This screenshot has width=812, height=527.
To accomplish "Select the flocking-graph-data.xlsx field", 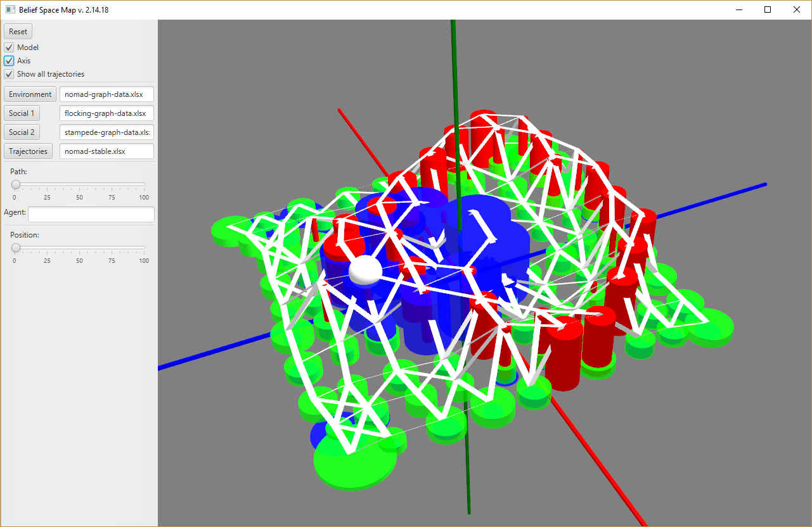I will pos(106,113).
